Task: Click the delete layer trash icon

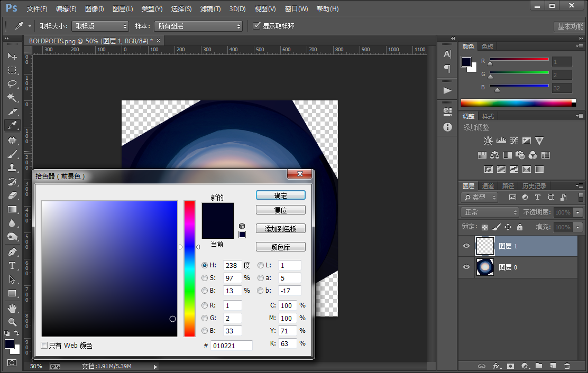Action: click(x=567, y=366)
